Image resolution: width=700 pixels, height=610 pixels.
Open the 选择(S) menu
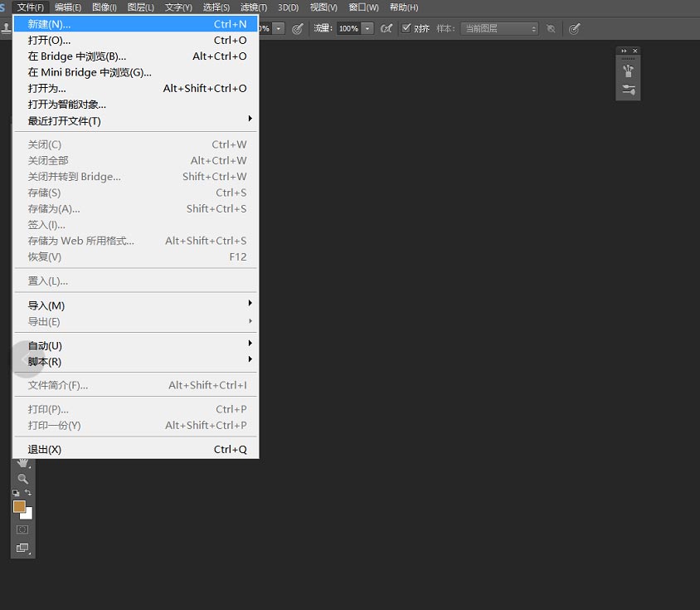(216, 7)
